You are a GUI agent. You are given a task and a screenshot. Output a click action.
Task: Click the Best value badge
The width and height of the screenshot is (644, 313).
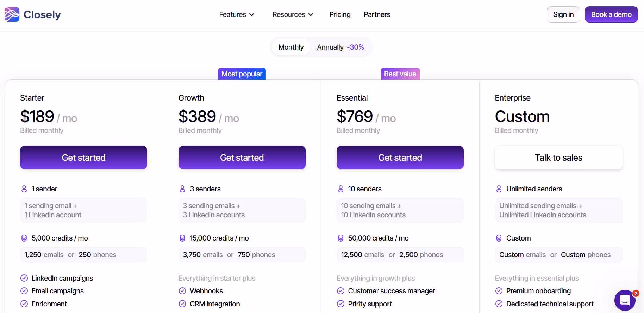(x=400, y=74)
